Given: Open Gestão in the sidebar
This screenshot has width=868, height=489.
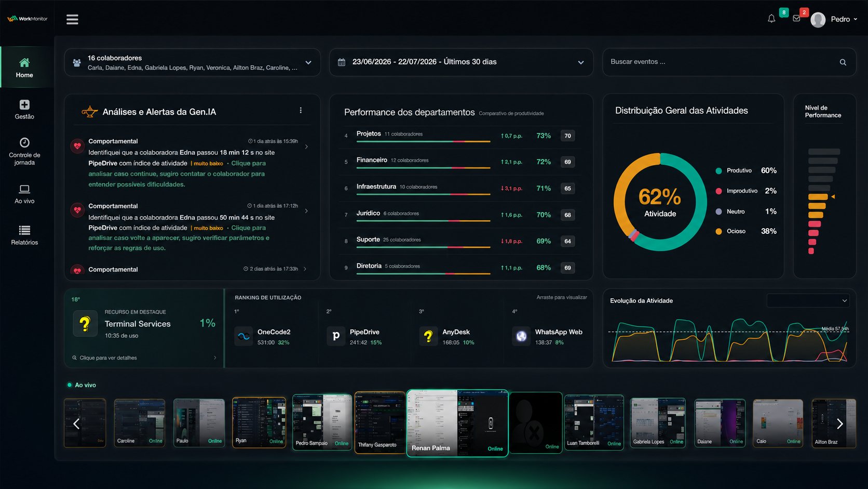Looking at the screenshot, I should coord(24,109).
